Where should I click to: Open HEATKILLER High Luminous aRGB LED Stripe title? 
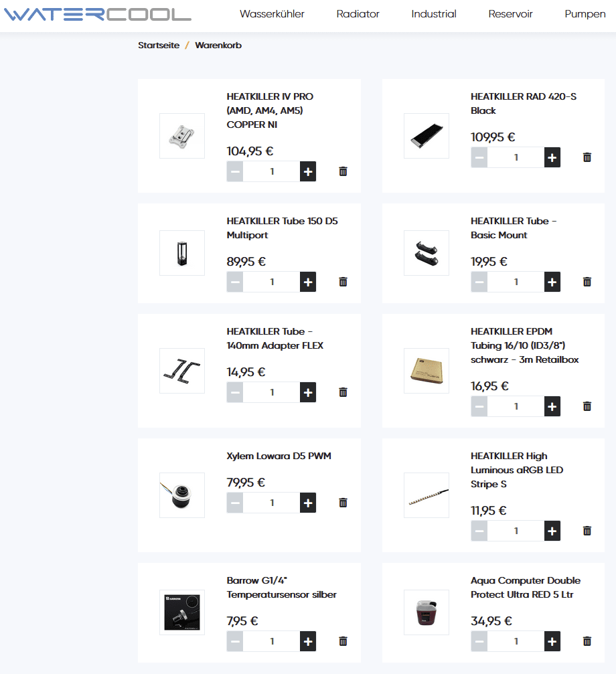coord(517,470)
